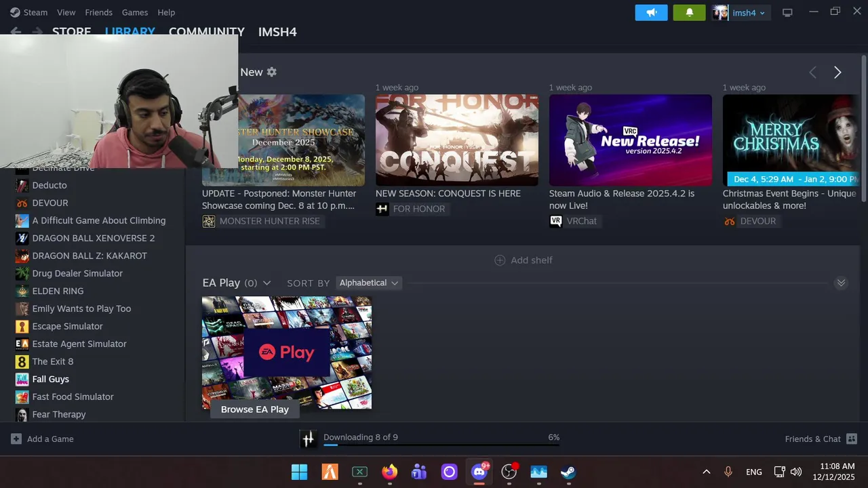868x488 pixels.
Task: Select Drug Dealer Simulator in library
Action: tap(77, 273)
